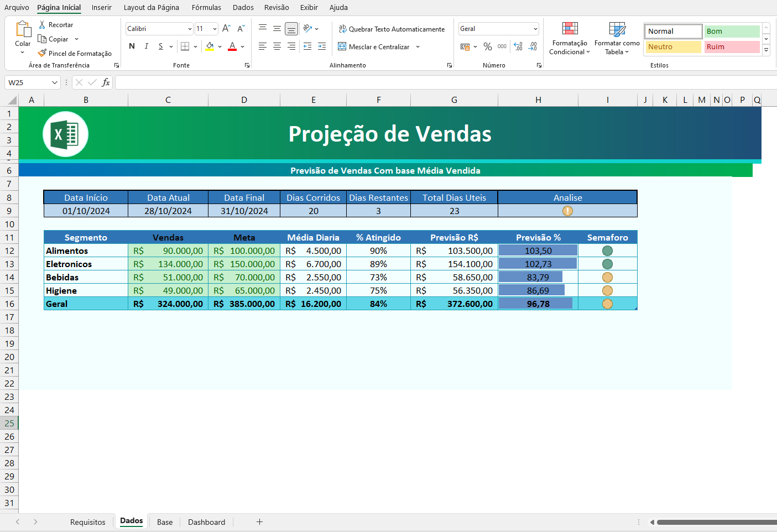The height and width of the screenshot is (532, 777).
Task: Increase font size with the larger A
Action: (x=226, y=29)
